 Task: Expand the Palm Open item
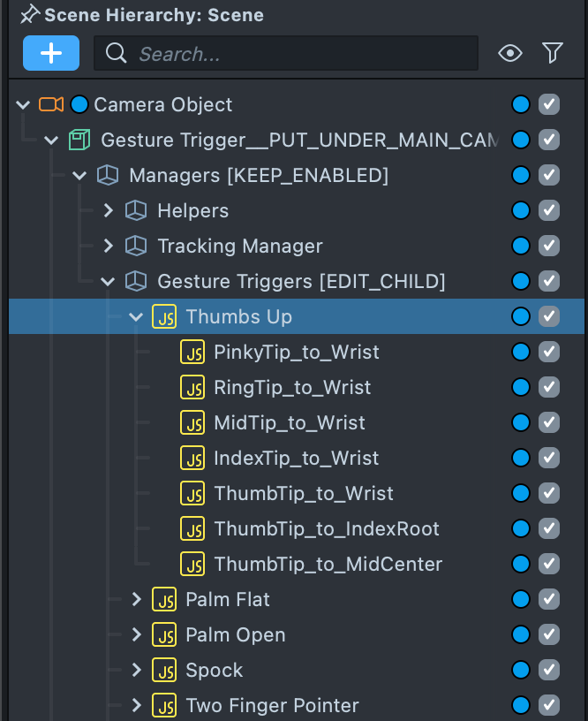coord(136,634)
